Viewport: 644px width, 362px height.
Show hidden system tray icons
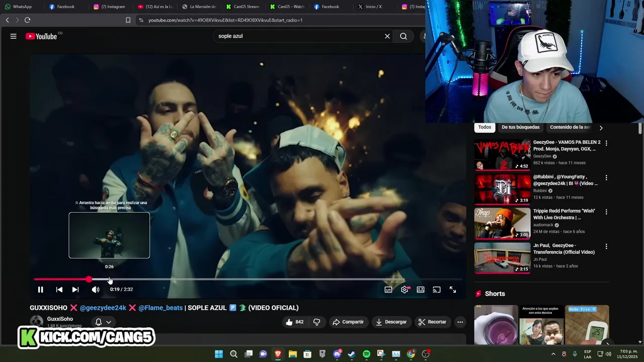coord(553,354)
